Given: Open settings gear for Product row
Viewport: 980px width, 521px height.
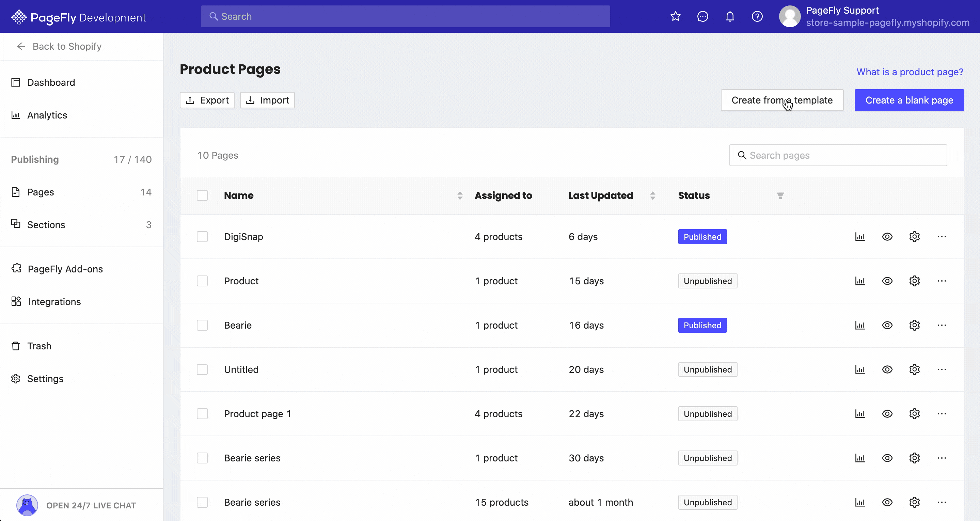Looking at the screenshot, I should click(x=914, y=281).
